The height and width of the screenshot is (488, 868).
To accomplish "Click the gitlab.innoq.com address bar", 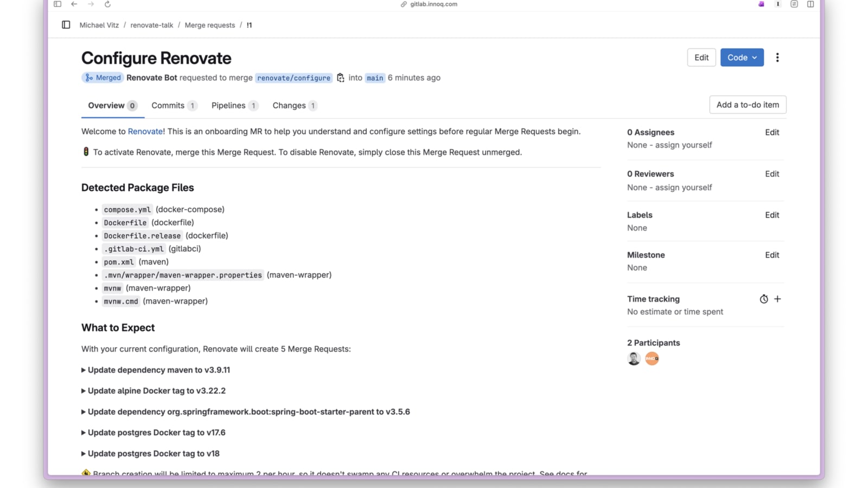I will (x=429, y=4).
